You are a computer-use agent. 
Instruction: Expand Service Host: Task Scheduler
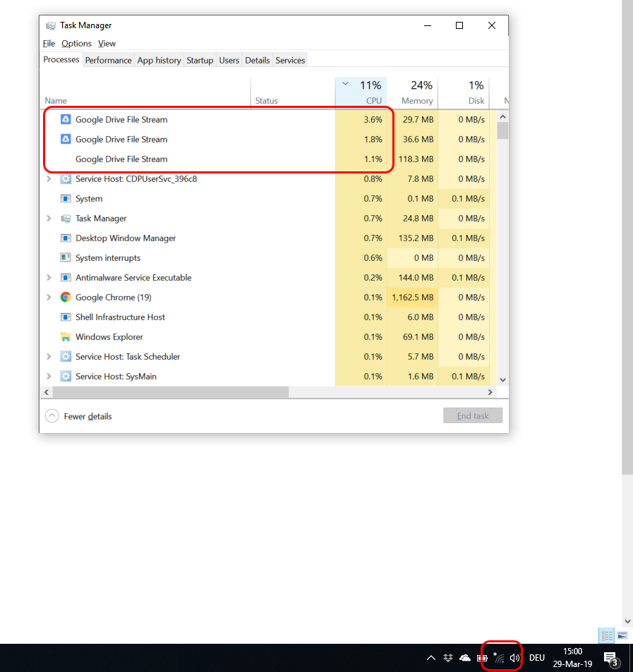(x=49, y=357)
